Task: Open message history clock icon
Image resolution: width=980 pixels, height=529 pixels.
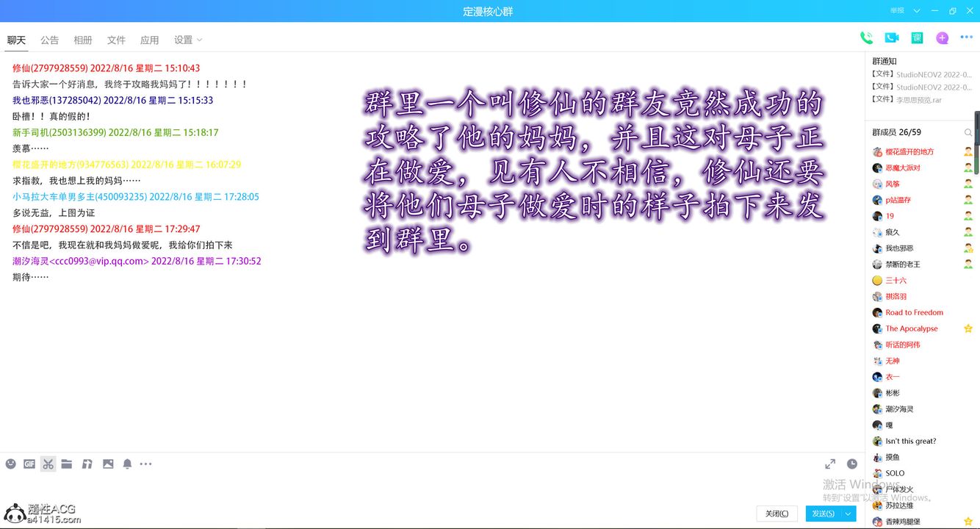Action: (852, 464)
